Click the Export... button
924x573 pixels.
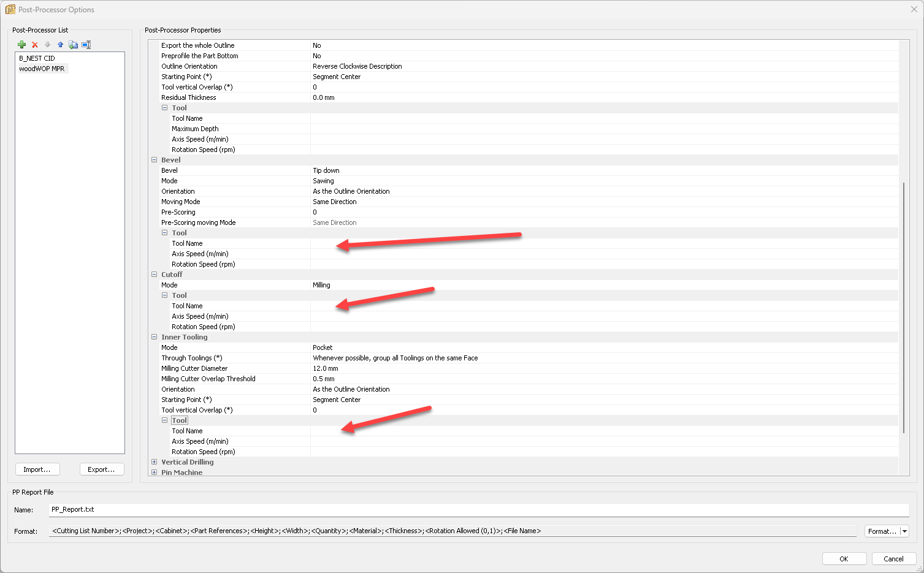point(102,469)
